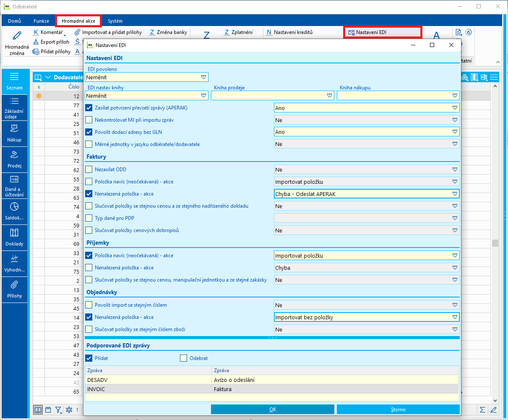Open the Vyhodnocení sidebar section
The width and height of the screenshot is (508, 420).
pos(15,263)
